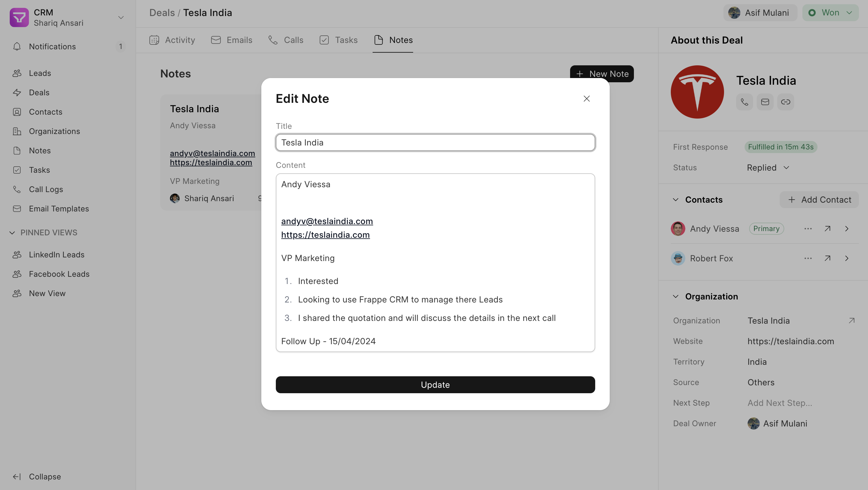The width and height of the screenshot is (868, 490).
Task: Open the Replied status dropdown
Action: pyautogui.click(x=768, y=168)
